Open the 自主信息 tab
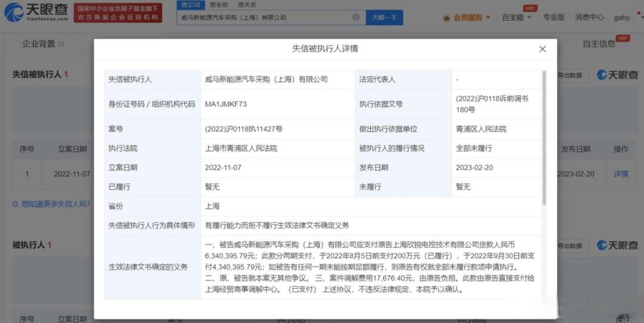 pyautogui.click(x=599, y=44)
